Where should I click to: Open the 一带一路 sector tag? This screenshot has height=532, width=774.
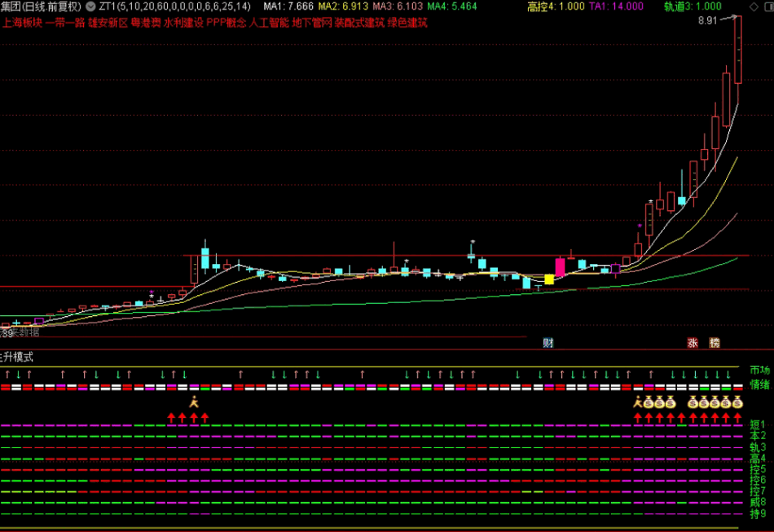coord(65,23)
